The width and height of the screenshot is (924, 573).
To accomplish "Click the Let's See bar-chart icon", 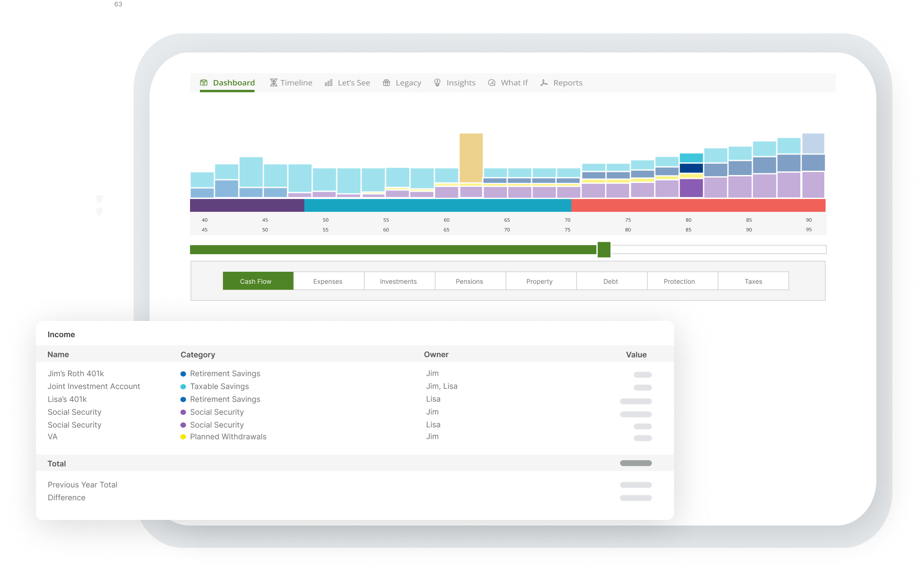I will [328, 83].
